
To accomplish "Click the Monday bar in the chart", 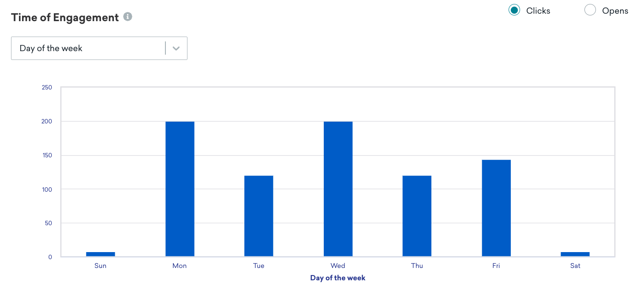I will [180, 189].
